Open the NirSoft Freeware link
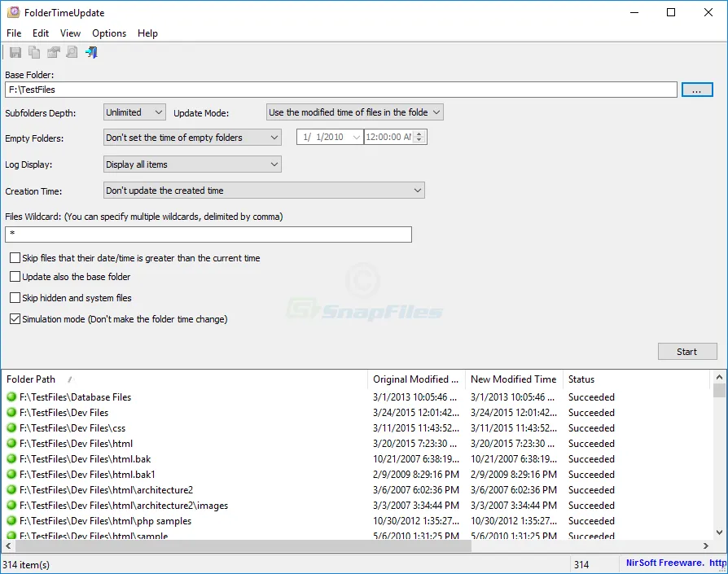The image size is (728, 574). tap(676, 563)
